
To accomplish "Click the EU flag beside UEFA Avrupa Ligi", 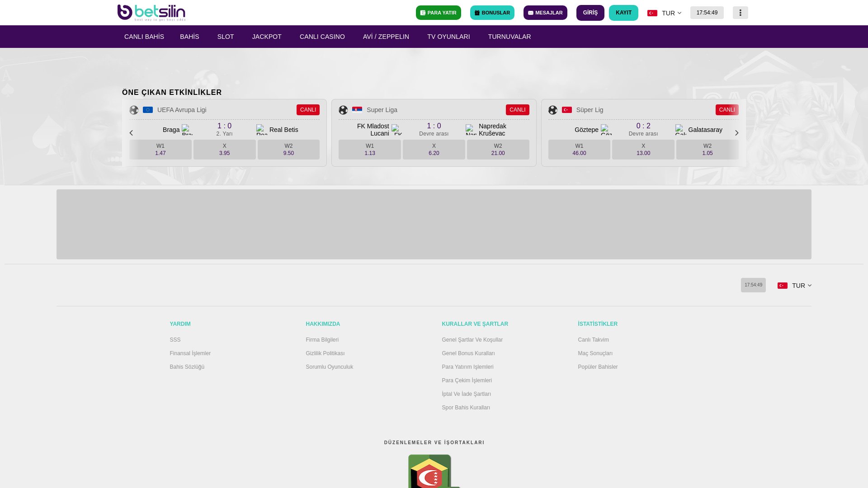I will (148, 110).
